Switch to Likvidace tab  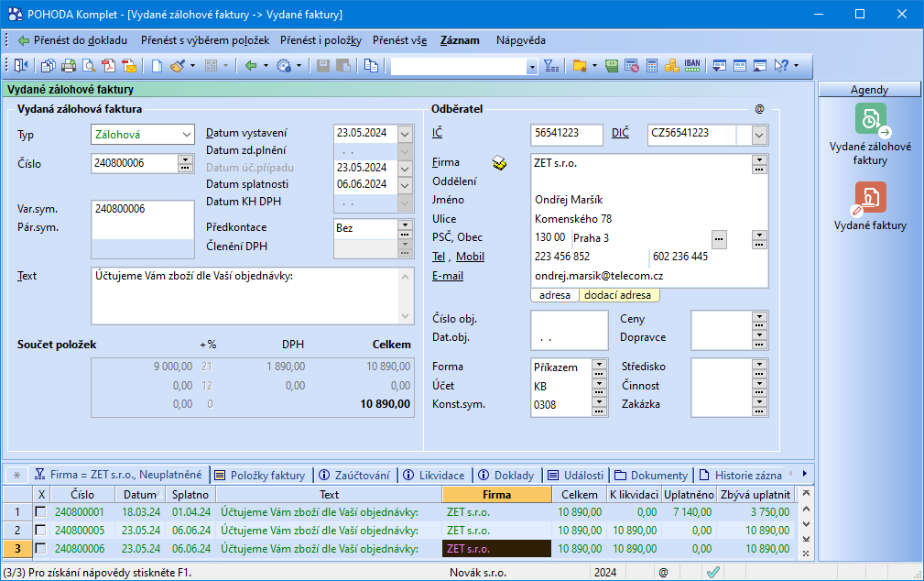(x=433, y=475)
